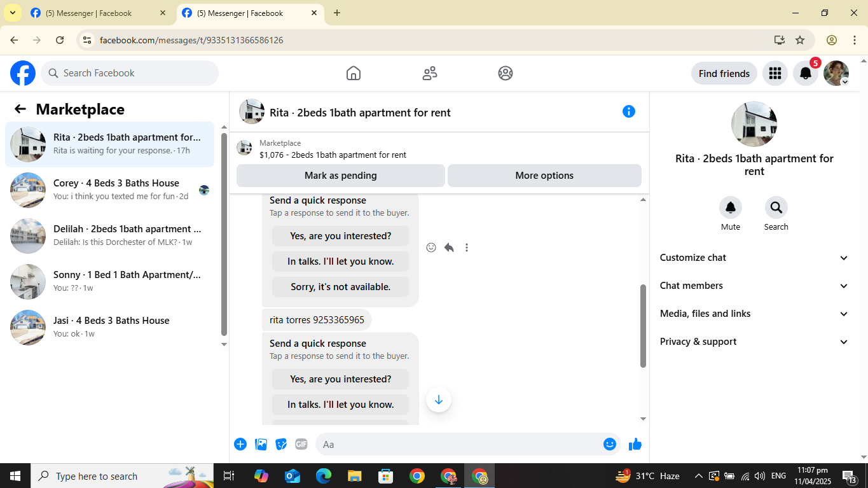Screen dimensions: 868x488
Task: Send quick response "Sorry, it's not available."
Action: 341,287
